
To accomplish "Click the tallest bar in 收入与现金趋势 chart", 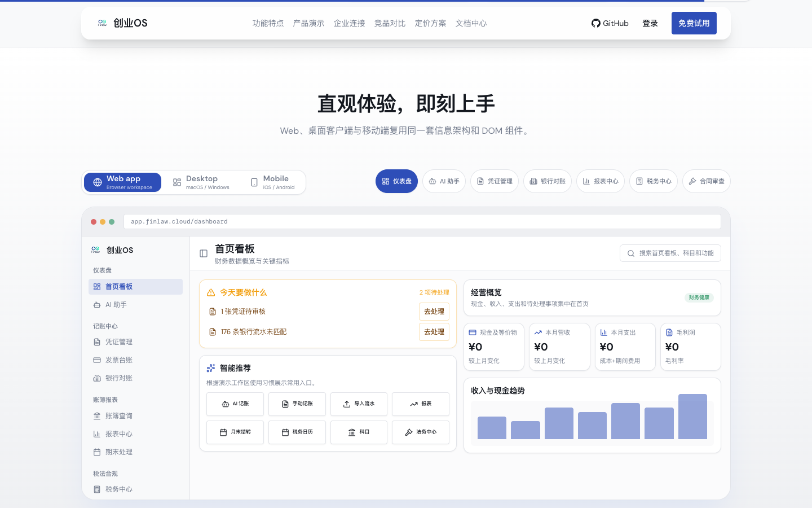I will [x=692, y=417].
